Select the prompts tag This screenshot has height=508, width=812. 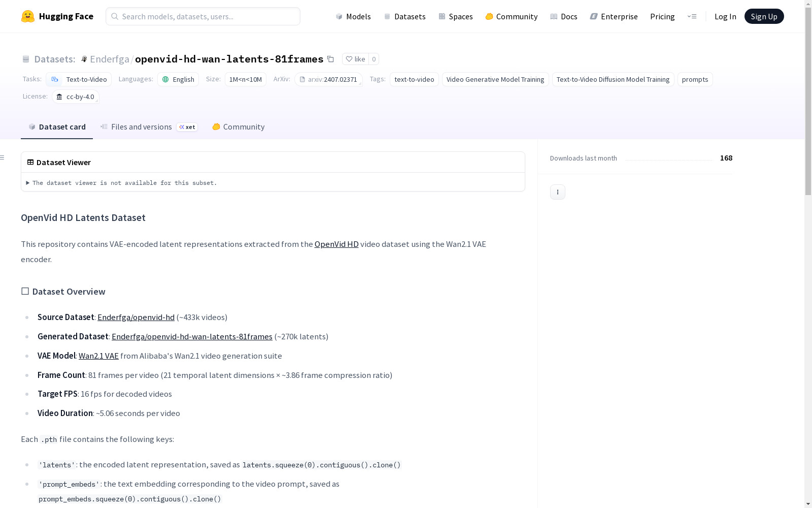coord(695,79)
